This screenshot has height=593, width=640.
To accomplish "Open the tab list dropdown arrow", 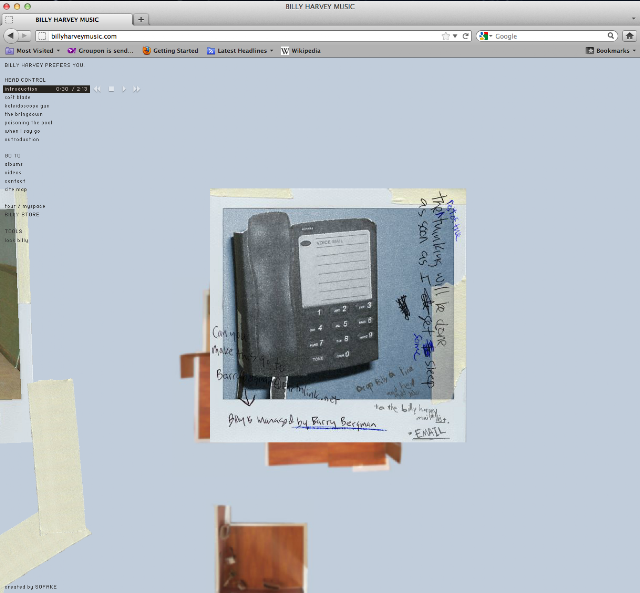I will (x=634, y=19).
